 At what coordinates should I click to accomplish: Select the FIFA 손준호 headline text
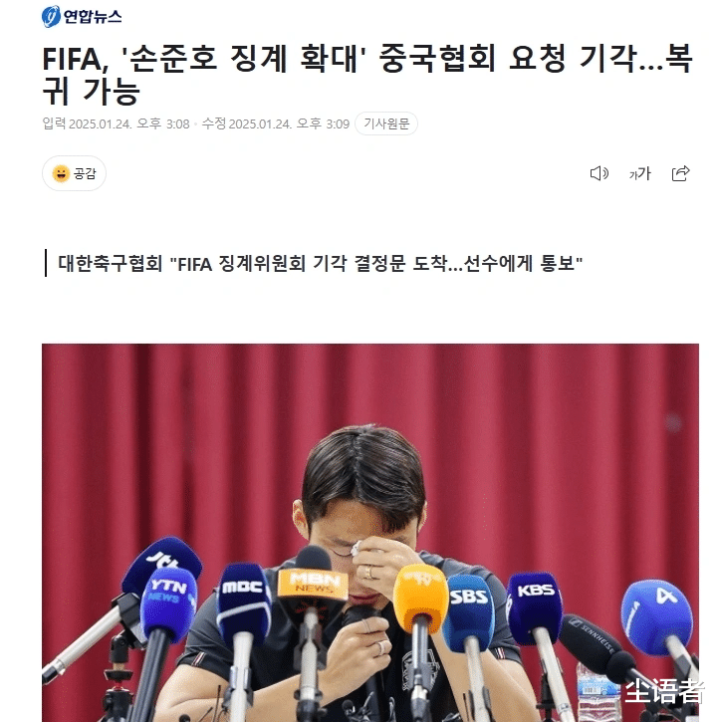click(368, 75)
